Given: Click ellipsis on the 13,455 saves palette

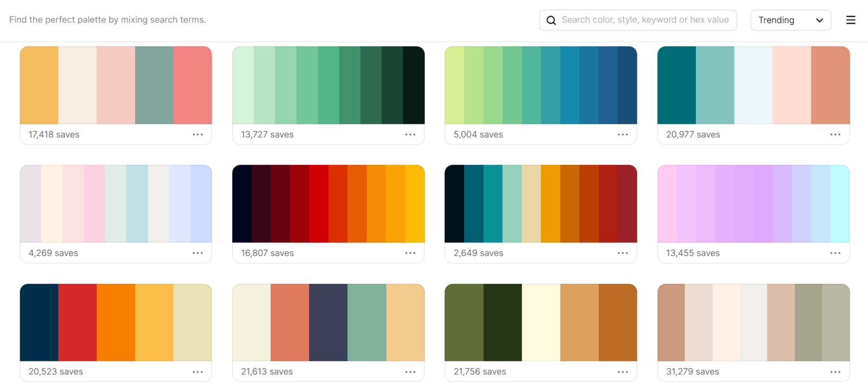Looking at the screenshot, I should pos(835,253).
